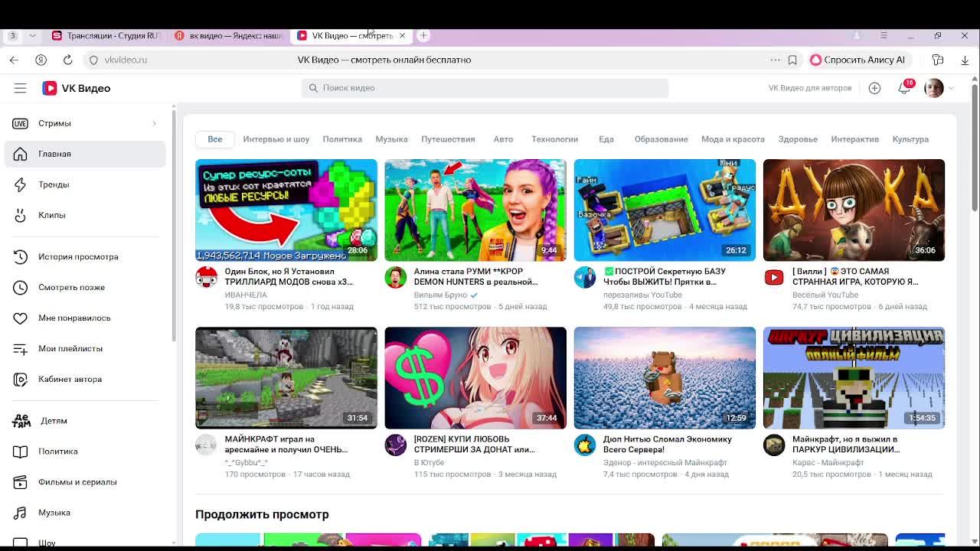This screenshot has width=980, height=551.
Task: Select the Культура category
Action: pyautogui.click(x=910, y=139)
